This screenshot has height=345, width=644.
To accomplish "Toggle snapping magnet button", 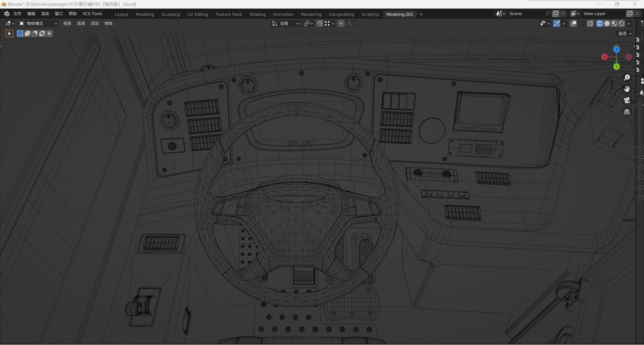I will pyautogui.click(x=319, y=23).
